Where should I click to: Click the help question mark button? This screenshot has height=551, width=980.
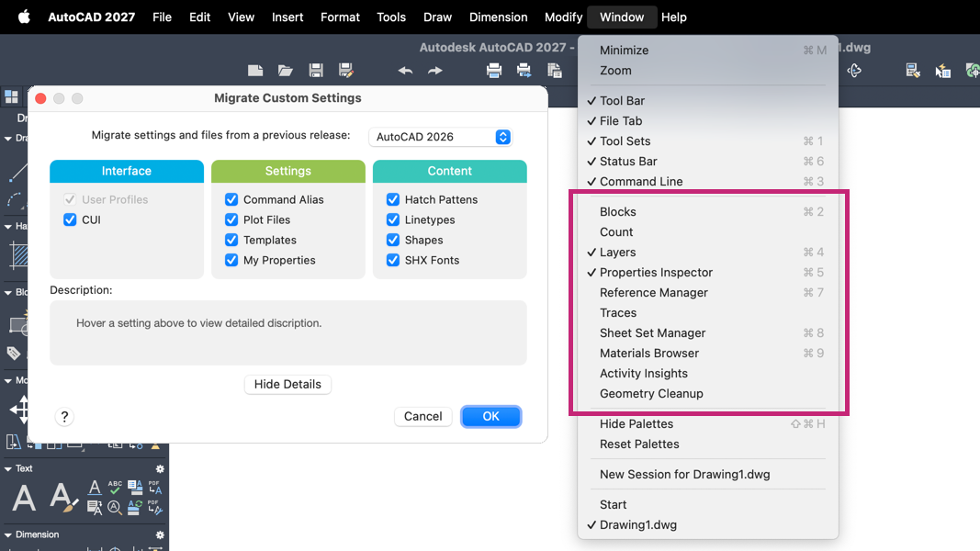click(x=64, y=417)
